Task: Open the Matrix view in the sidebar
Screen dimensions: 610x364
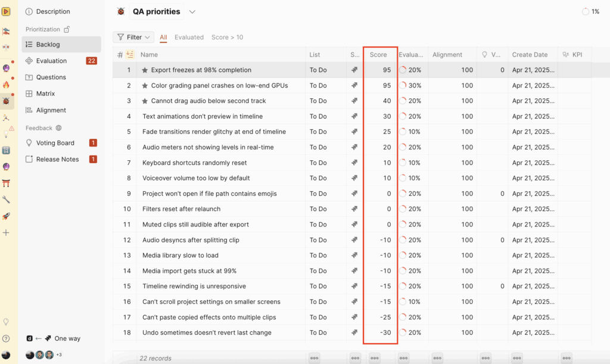Action: pyautogui.click(x=45, y=94)
